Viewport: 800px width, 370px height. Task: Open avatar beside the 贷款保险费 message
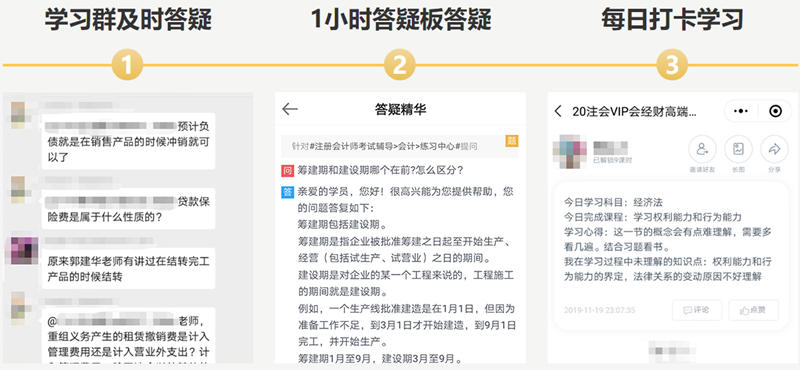(x=18, y=189)
